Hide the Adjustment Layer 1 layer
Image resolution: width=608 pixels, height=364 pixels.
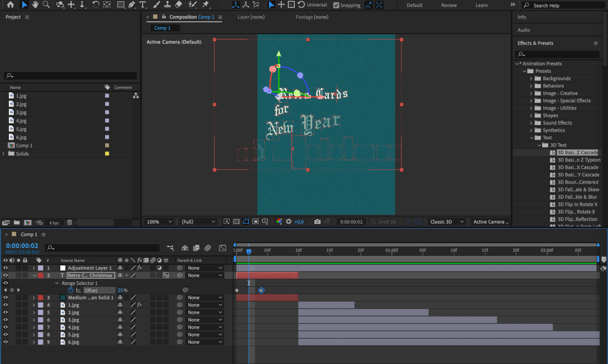pyautogui.click(x=5, y=268)
